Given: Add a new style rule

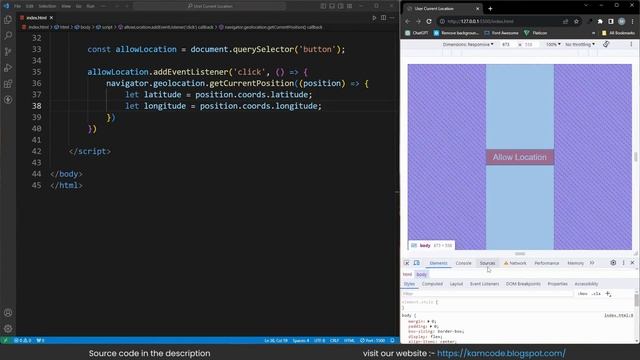Looking at the screenshot, I should 608,294.
